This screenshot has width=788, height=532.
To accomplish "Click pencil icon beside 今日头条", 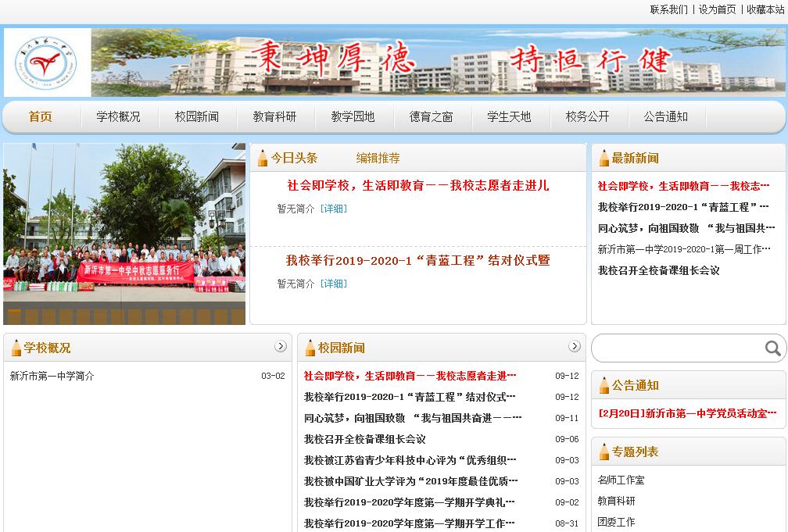I will (x=263, y=158).
